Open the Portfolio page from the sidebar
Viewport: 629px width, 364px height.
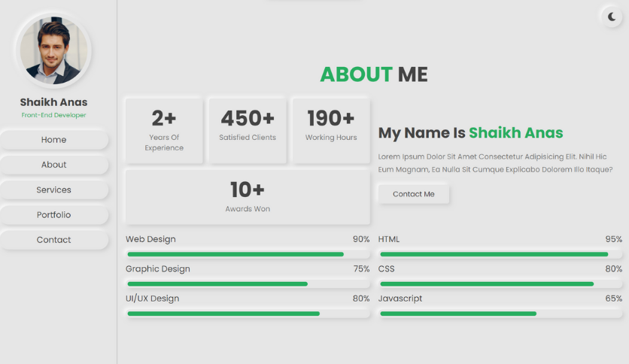(x=53, y=214)
